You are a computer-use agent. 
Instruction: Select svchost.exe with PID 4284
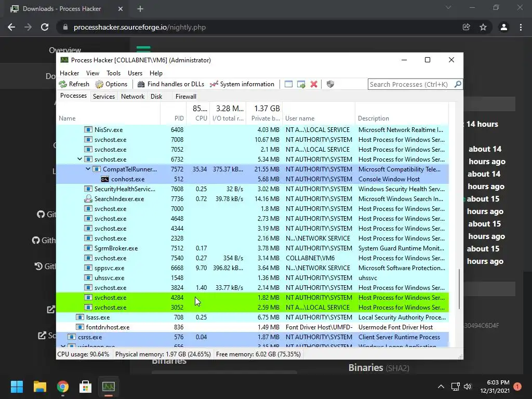point(252,298)
